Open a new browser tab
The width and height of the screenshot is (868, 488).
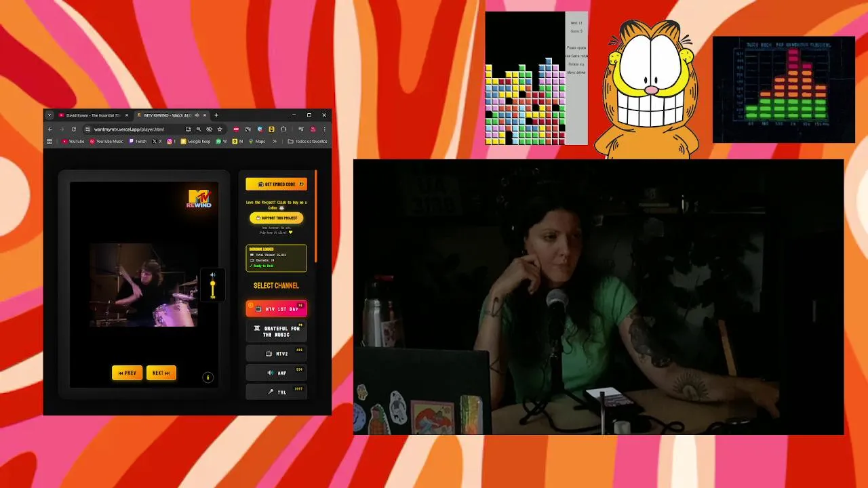[x=216, y=115]
